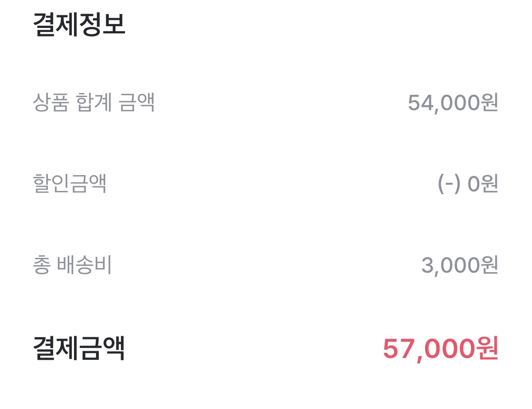Click the 원 character after 57,000
532x409 pixels.
click(x=486, y=349)
